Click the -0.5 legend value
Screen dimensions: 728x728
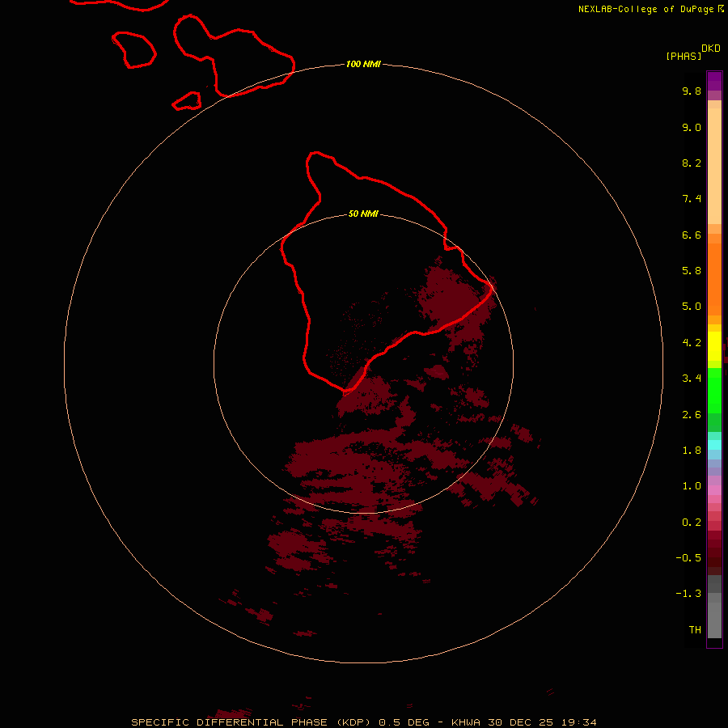point(688,558)
